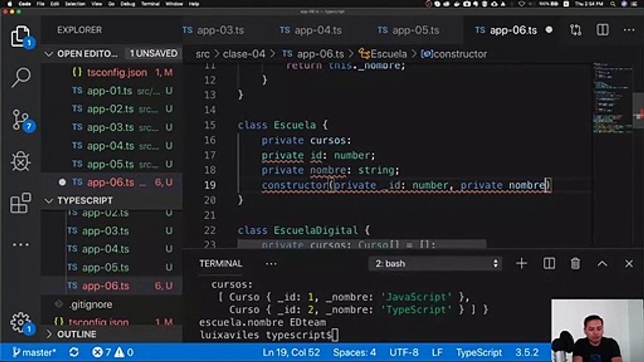Screen dimensions: 644x362
Task: Split the editor to the right
Action: point(602,30)
